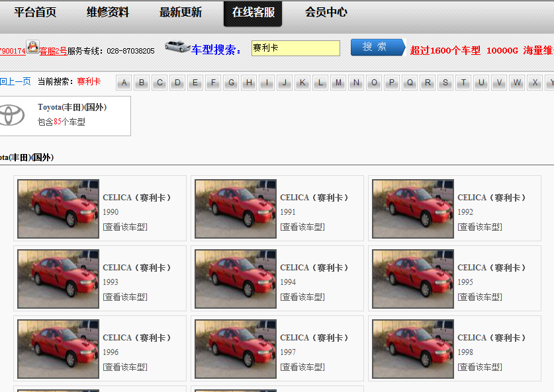The image size is (554, 392).
Task: Filter by letter K
Action: click(x=302, y=83)
